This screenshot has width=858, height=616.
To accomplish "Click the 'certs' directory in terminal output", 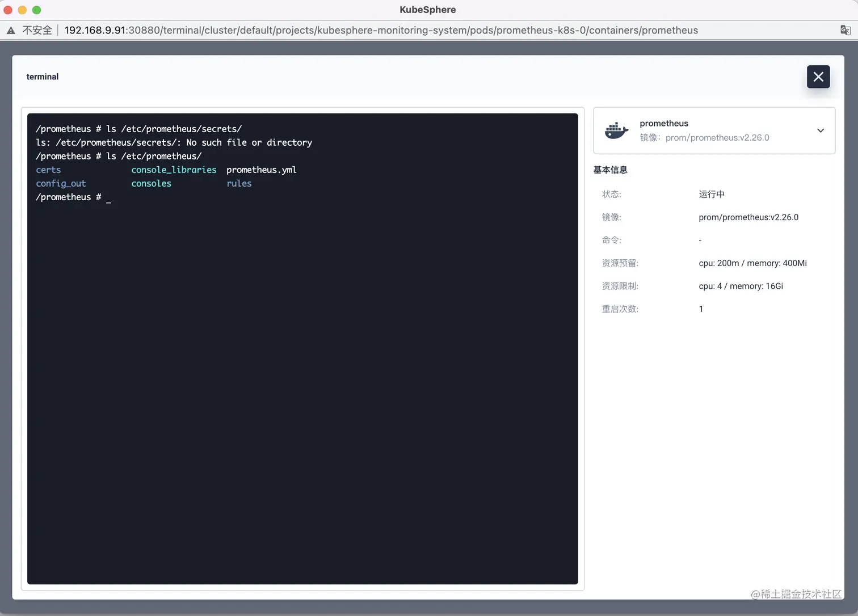I will tap(48, 170).
